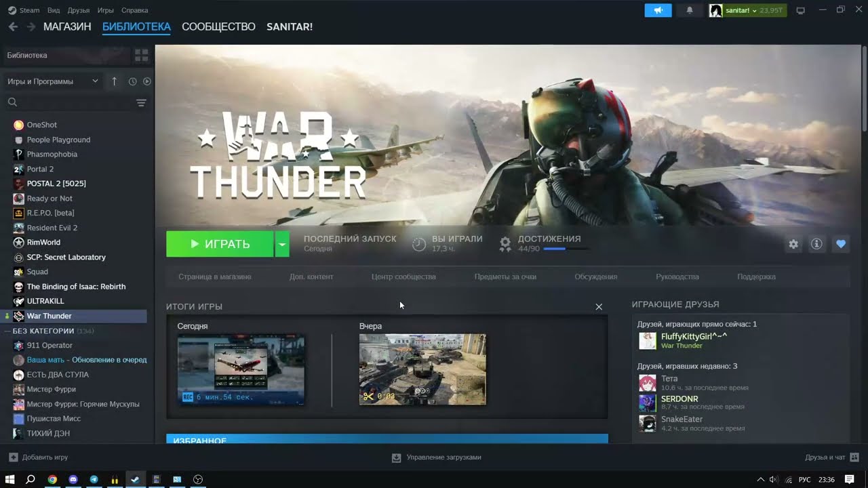This screenshot has width=868, height=488.
Task: Open Telegram from the taskbar
Action: click(x=94, y=479)
